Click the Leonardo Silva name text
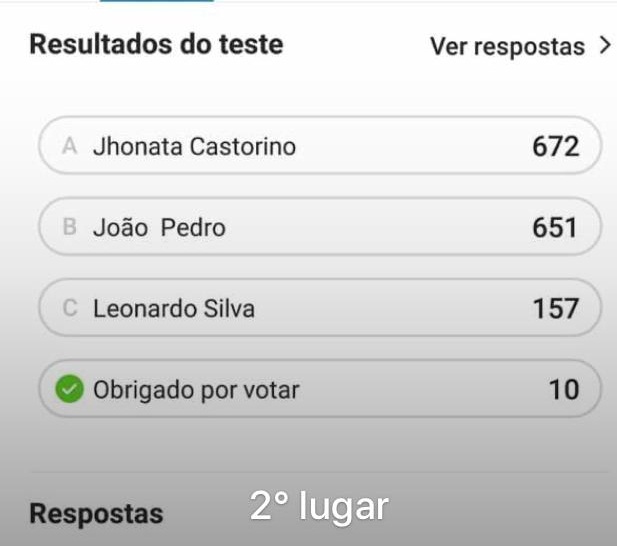617x546 pixels. pyautogui.click(x=174, y=308)
